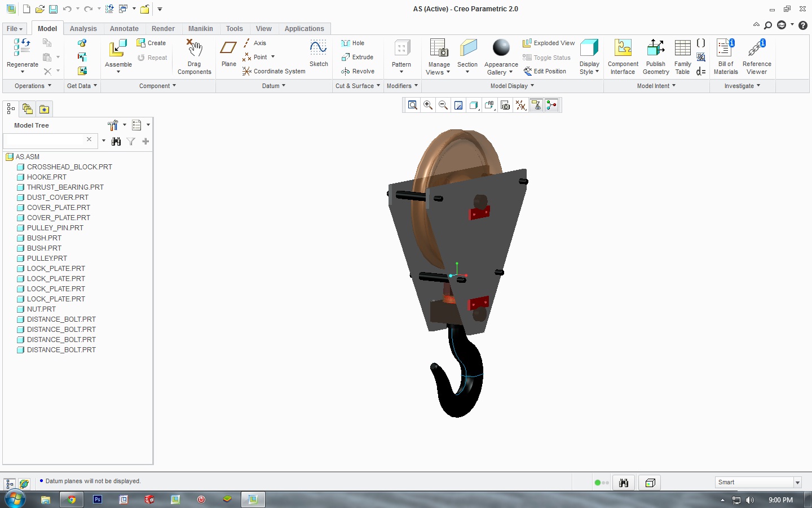Click the Extrude button
Screen dimensions: 812x508
point(358,57)
